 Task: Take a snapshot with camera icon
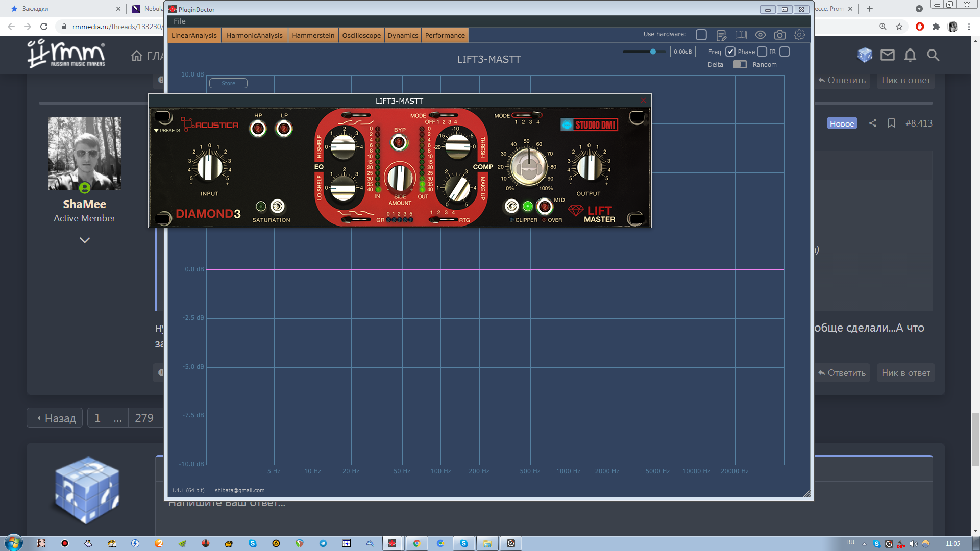[779, 35]
